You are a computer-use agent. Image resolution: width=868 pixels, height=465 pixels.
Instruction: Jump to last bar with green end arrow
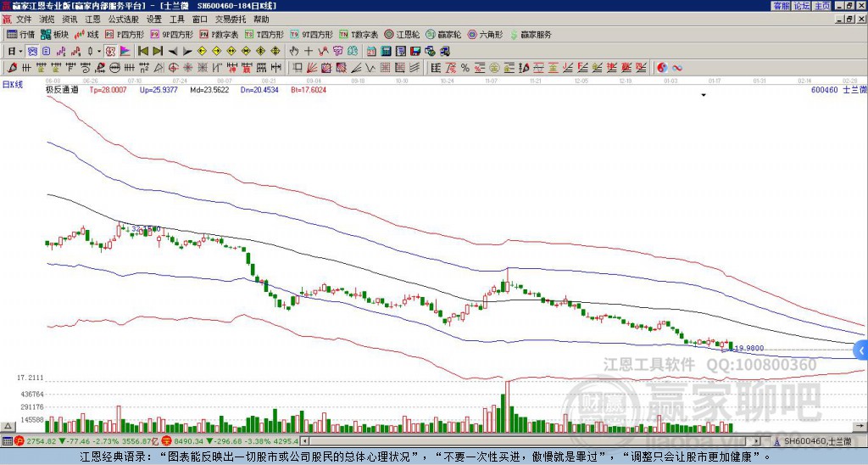[158, 52]
